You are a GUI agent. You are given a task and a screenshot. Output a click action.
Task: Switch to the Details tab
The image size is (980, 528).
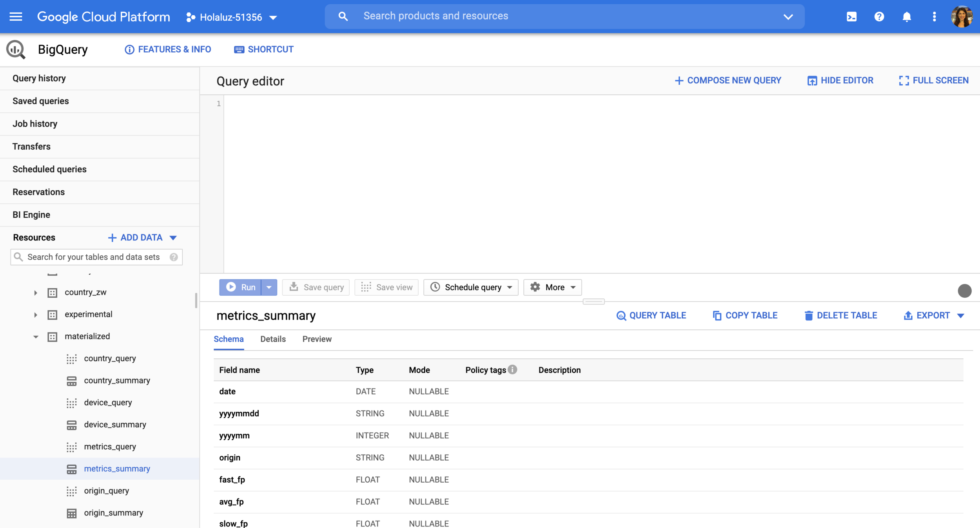point(273,339)
